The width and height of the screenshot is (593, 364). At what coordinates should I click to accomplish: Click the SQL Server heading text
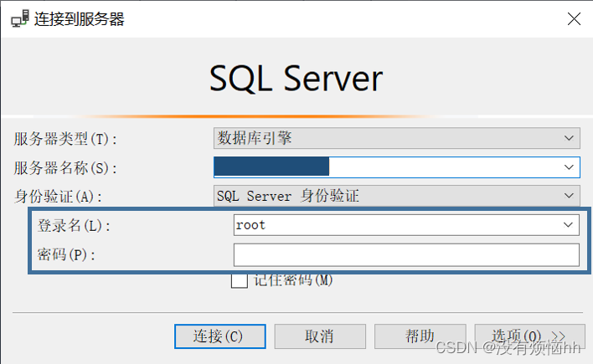tap(296, 79)
